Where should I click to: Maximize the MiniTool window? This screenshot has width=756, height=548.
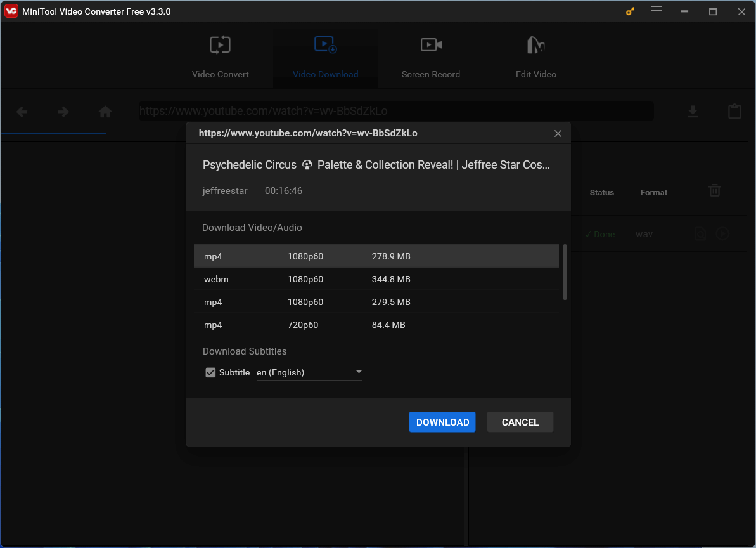coord(713,11)
